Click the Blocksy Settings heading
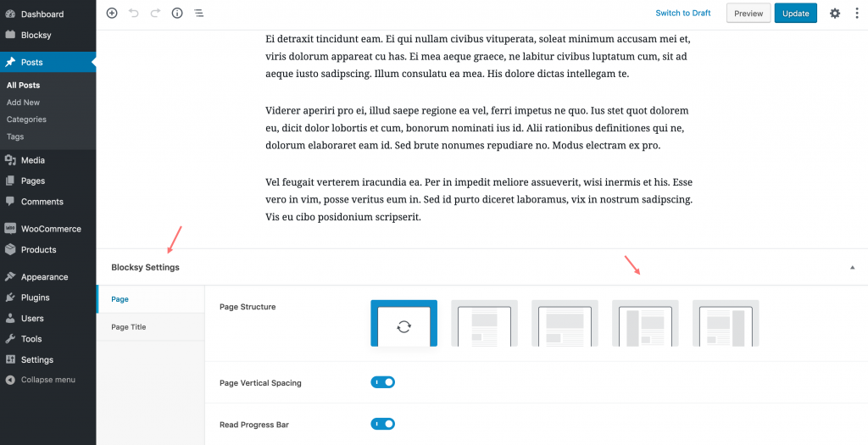 [146, 267]
